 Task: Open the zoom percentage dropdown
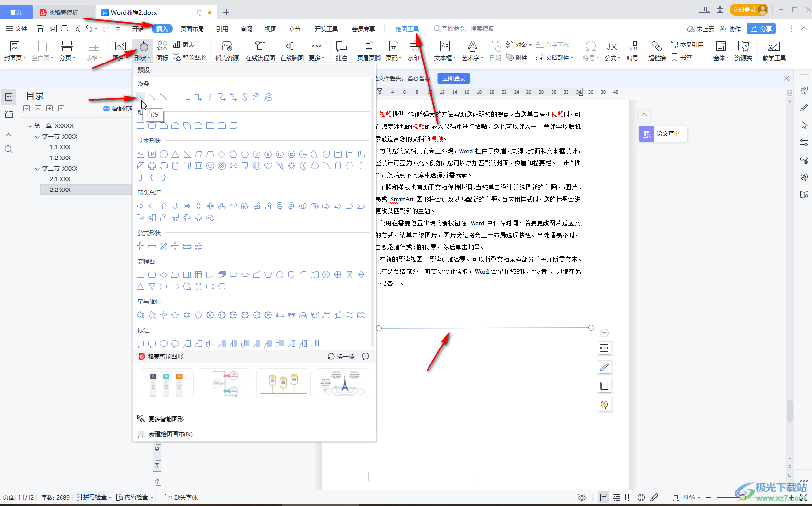pyautogui.click(x=692, y=497)
